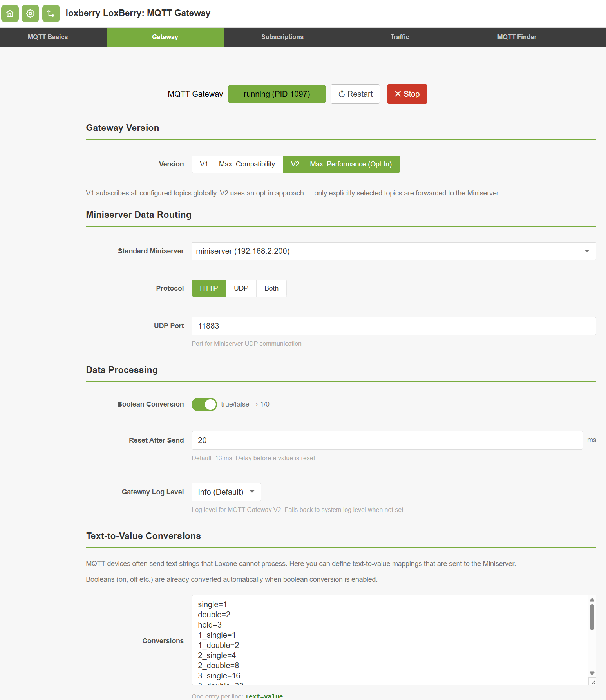Click the 'Gateway Version' heading
The width and height of the screenshot is (606, 700).
click(123, 128)
